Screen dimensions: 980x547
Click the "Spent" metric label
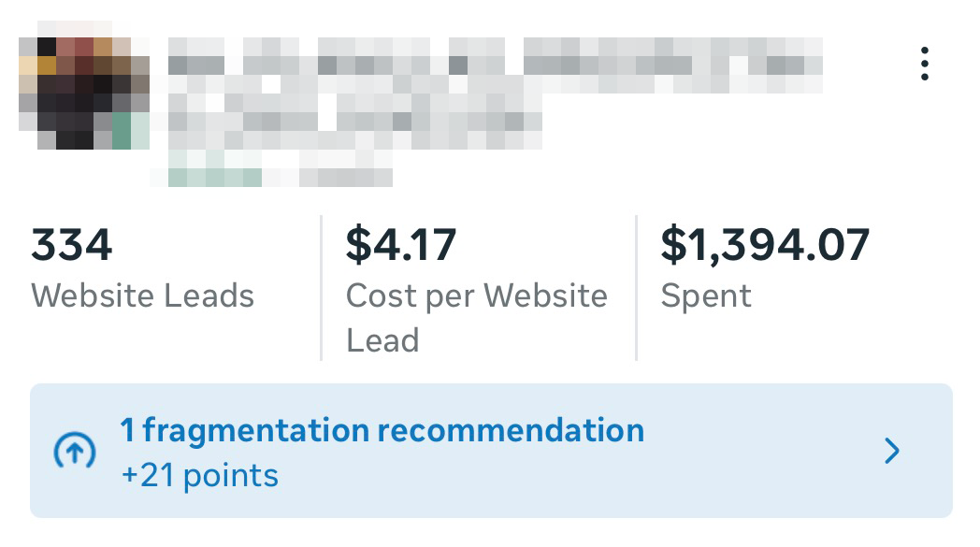coord(706,296)
